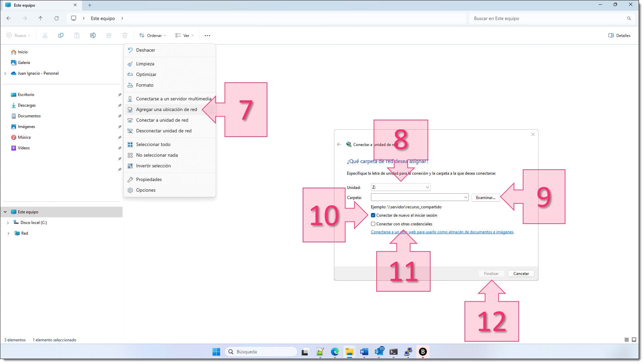Click the Deshacer (Undo) icon in menu

click(130, 50)
